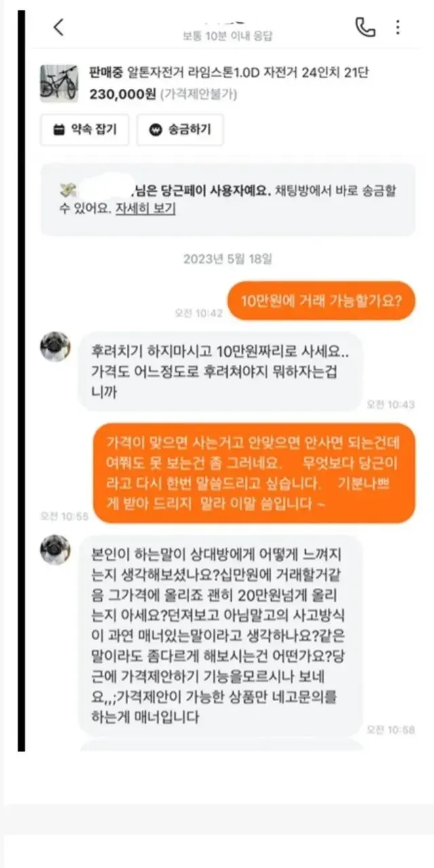Screen dimensions: 434x868
Task: Go back using the top-left arrow
Action: pyautogui.click(x=58, y=26)
